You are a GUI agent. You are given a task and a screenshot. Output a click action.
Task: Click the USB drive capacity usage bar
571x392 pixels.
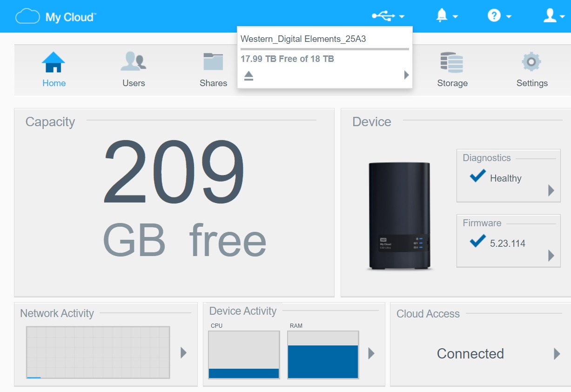pos(325,49)
